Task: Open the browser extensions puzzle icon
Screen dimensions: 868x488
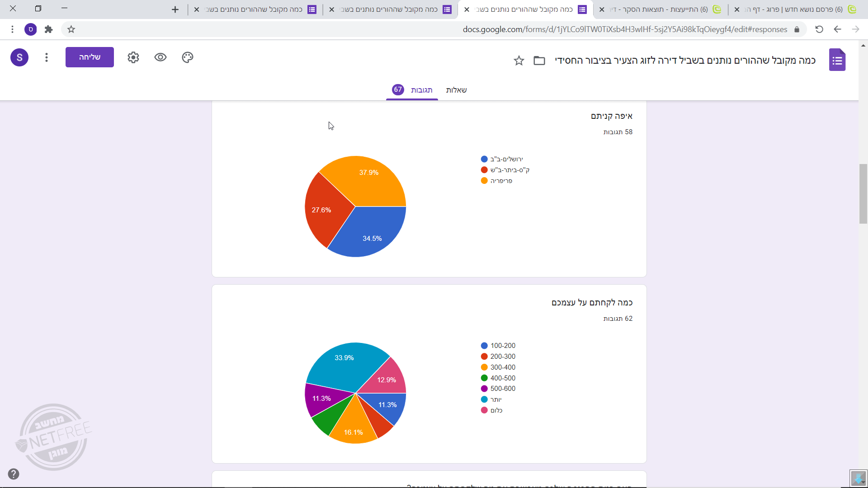Action: click(48, 29)
